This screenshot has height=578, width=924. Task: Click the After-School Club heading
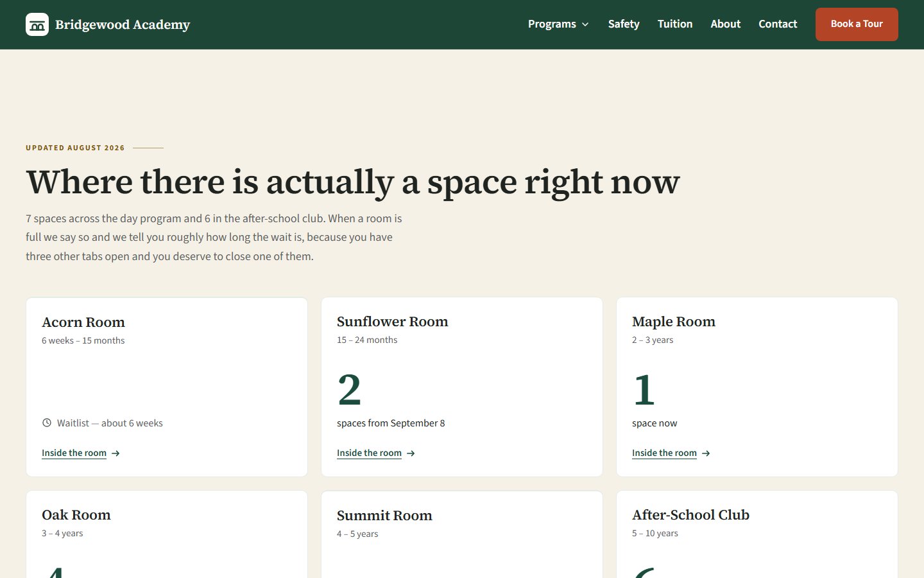(x=690, y=514)
